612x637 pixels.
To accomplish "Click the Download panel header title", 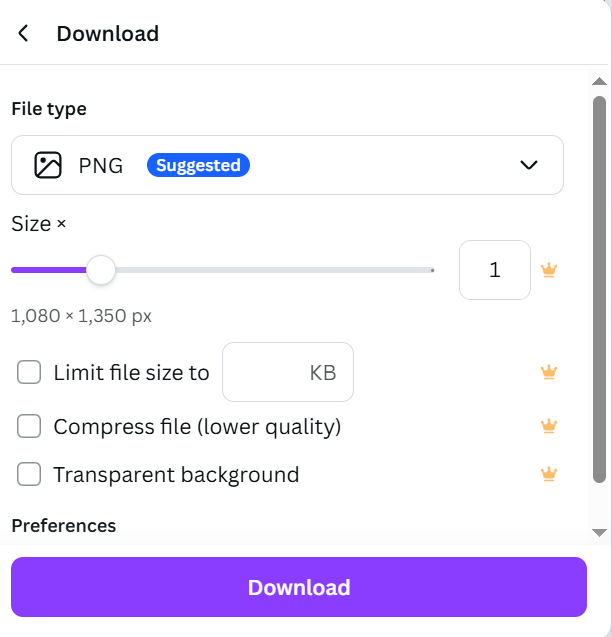I will [x=107, y=33].
